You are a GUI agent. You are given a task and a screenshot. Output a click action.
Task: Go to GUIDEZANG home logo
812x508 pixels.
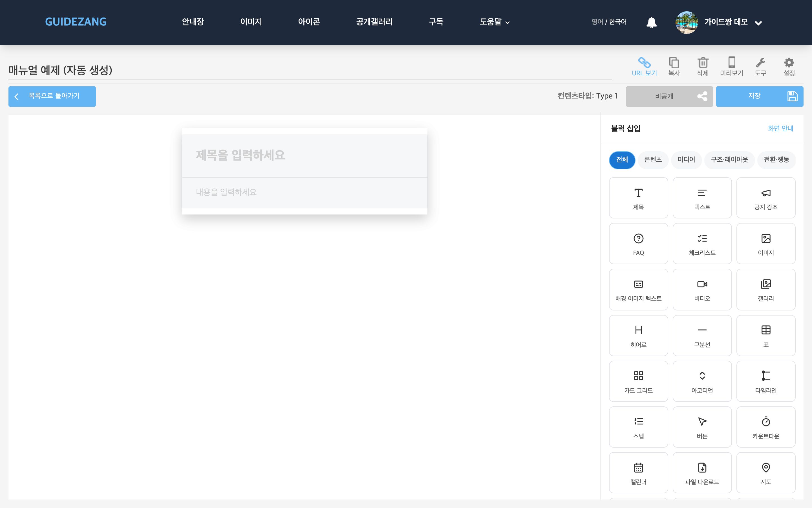point(76,22)
